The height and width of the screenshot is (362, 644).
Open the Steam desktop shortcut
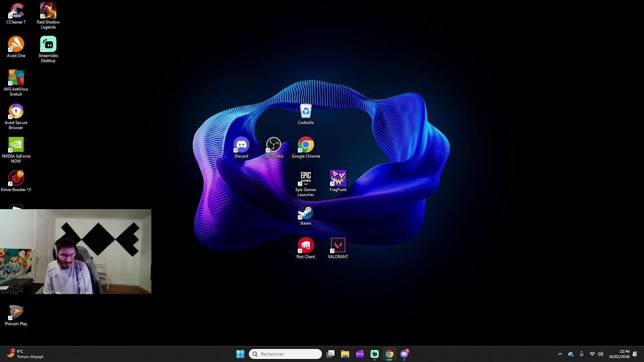306,215
